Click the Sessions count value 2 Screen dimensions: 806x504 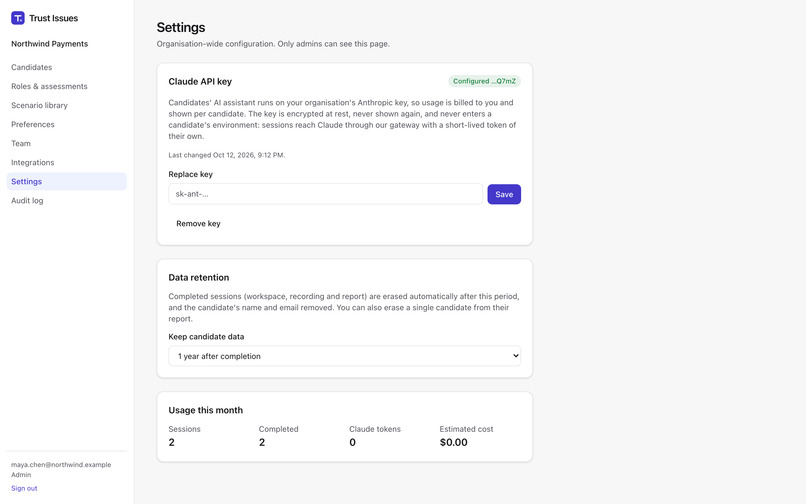(172, 442)
